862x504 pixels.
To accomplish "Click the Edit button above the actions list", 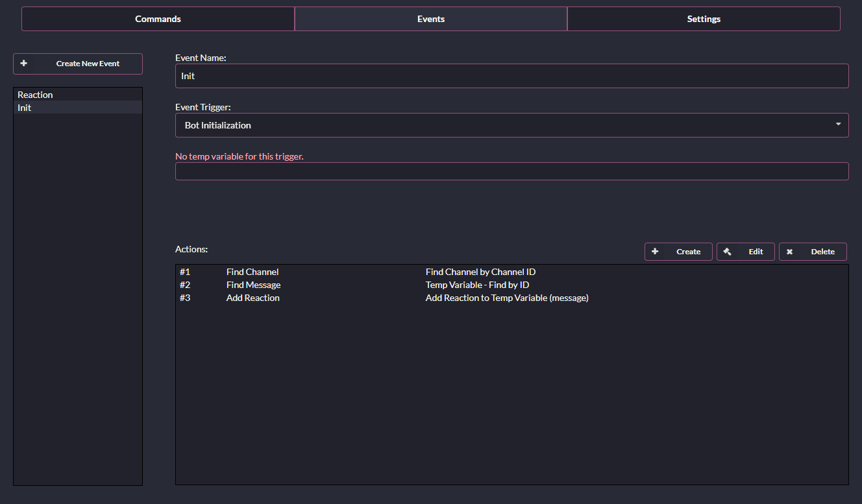I will tap(745, 252).
